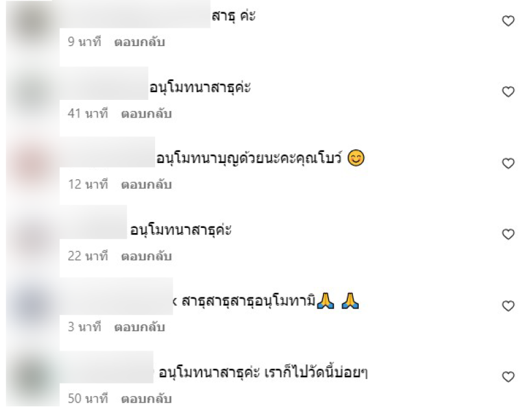
Task: Click 'ตอบกลับ' under the 50-minute comment
Action: click(x=147, y=399)
